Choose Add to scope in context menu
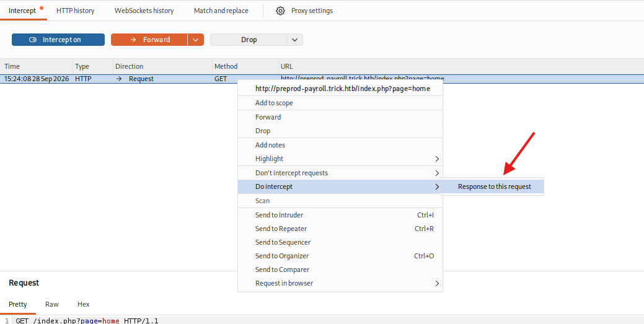The image size is (644, 324). coord(340,103)
